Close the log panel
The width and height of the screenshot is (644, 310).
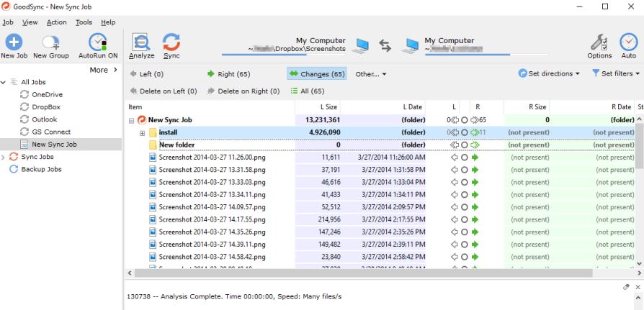coord(638,288)
